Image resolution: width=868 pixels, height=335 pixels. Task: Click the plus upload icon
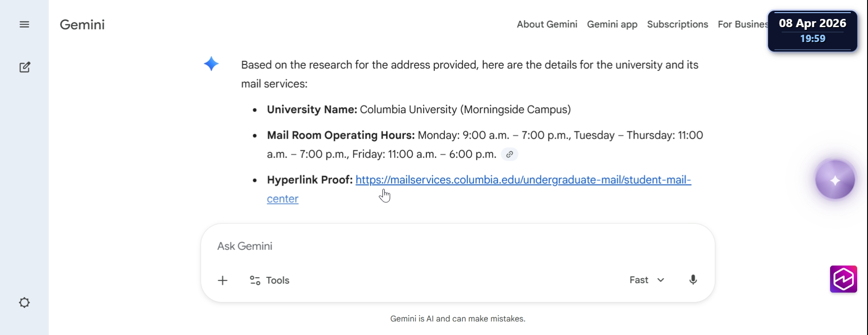tap(222, 280)
